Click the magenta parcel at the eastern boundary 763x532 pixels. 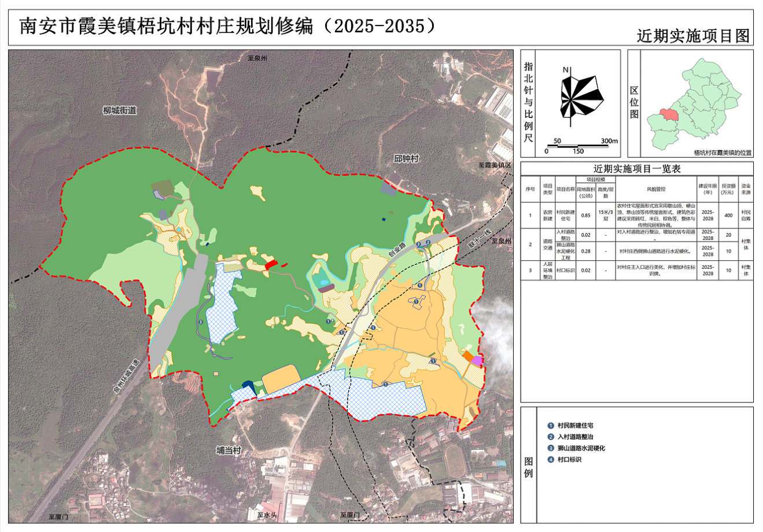(477, 361)
